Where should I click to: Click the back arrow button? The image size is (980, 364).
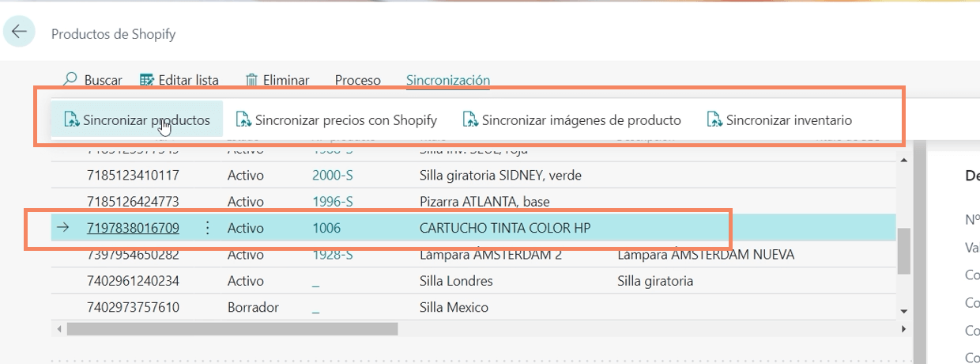click(x=19, y=32)
